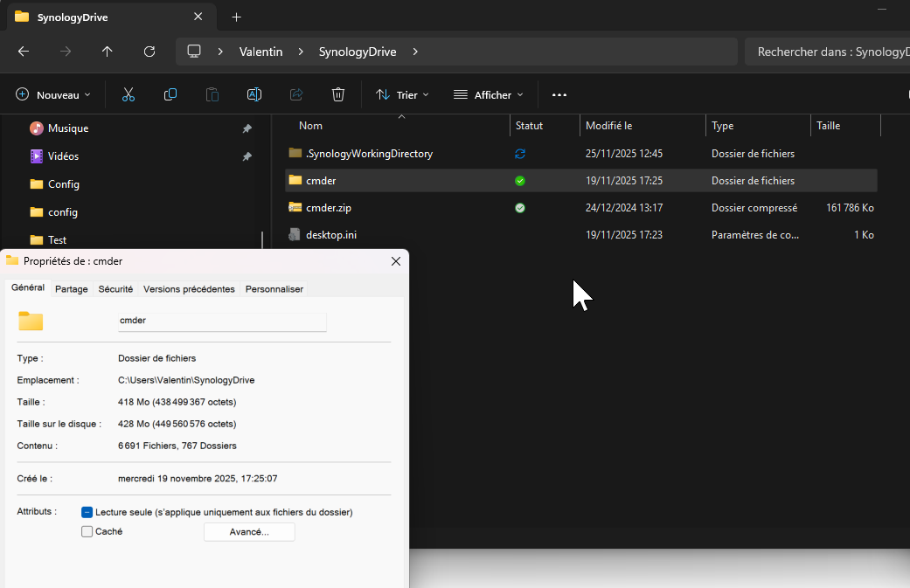Viewport: 910px width, 588px height.
Task: Switch to the Sécurité tab
Action: tap(115, 289)
